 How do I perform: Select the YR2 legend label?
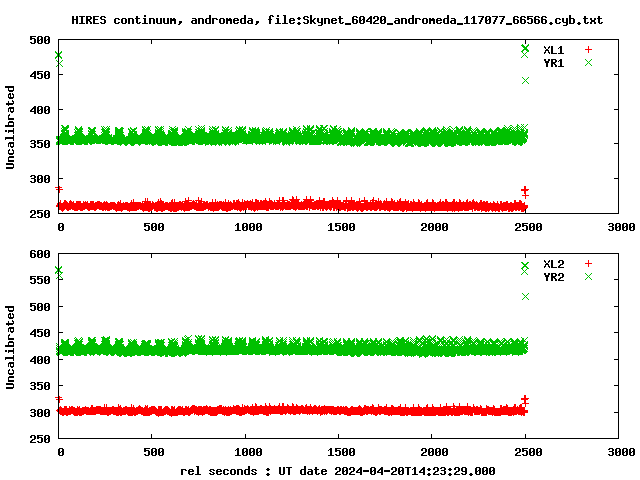pos(553,277)
